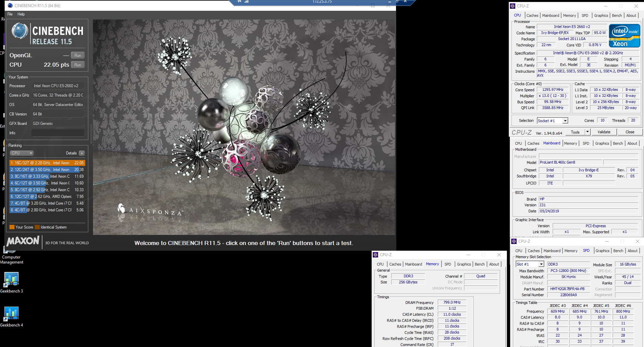Select the 8C/16T 3.33 GHz ranking row

tap(47, 176)
